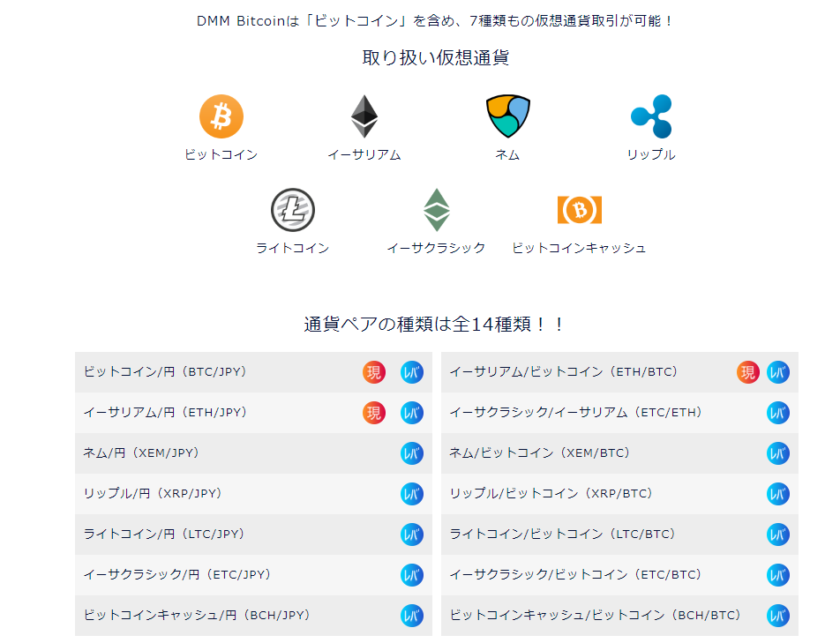840x643 pixels.
Task: Click the blue レバ badge on BTC/JPY row
Action: tap(412, 372)
